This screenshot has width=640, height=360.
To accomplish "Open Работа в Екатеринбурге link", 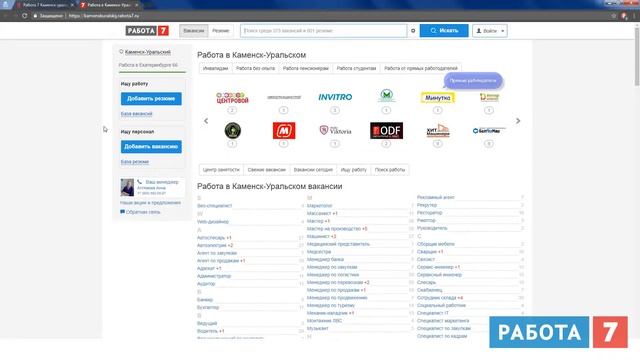I will 148,65.
